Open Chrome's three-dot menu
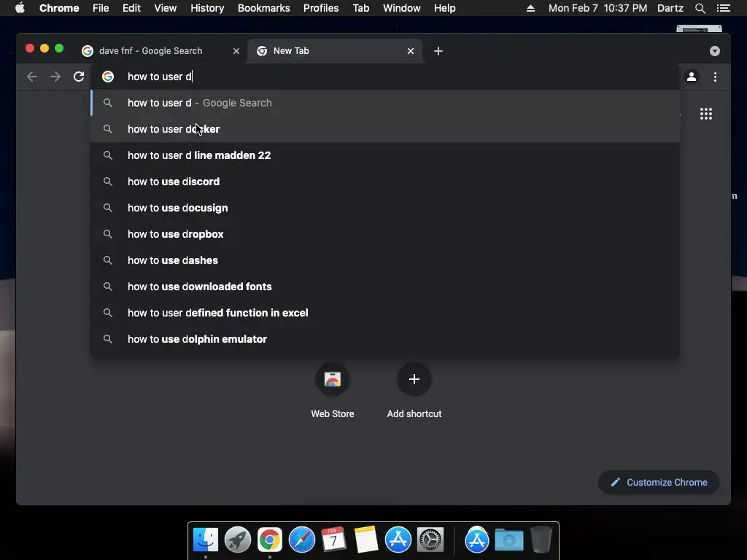Image resolution: width=747 pixels, height=560 pixels. click(715, 77)
